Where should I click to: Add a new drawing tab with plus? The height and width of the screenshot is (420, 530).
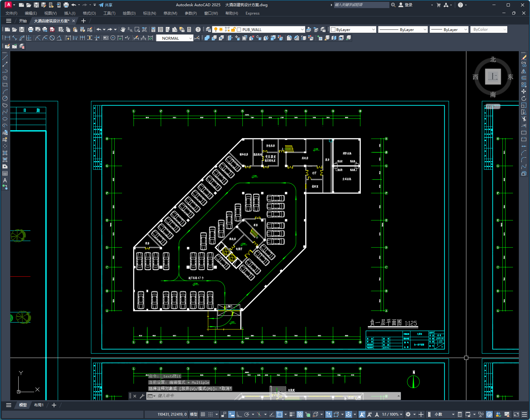click(x=83, y=21)
